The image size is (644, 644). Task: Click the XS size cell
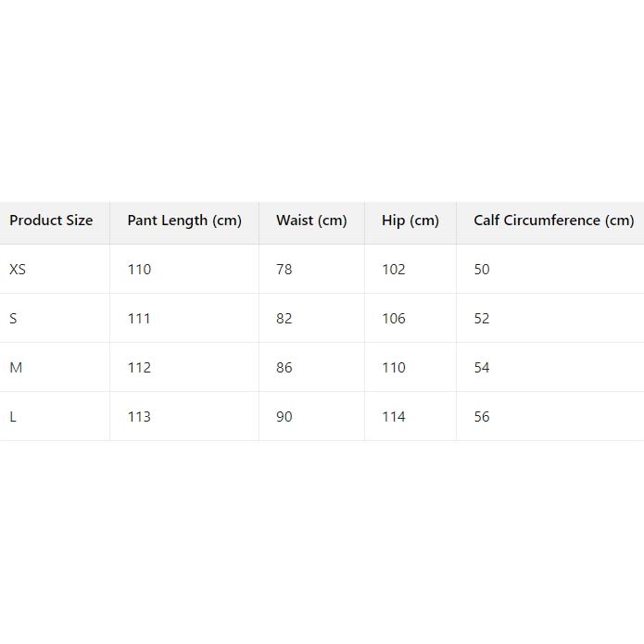(x=18, y=270)
